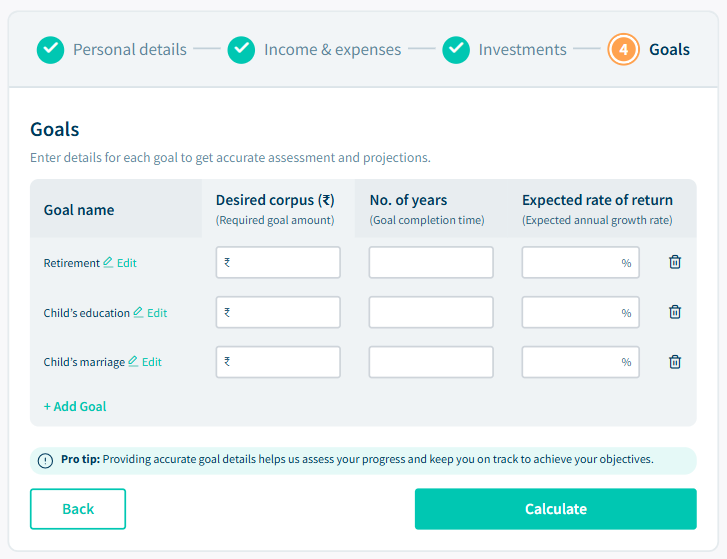Delete the Child's marriage goal row
This screenshot has height=559, width=727.
click(675, 362)
